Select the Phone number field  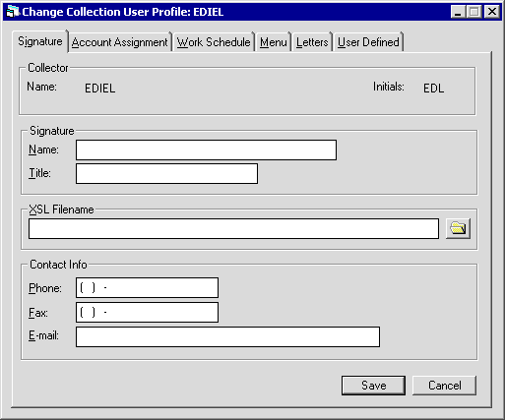(147, 288)
